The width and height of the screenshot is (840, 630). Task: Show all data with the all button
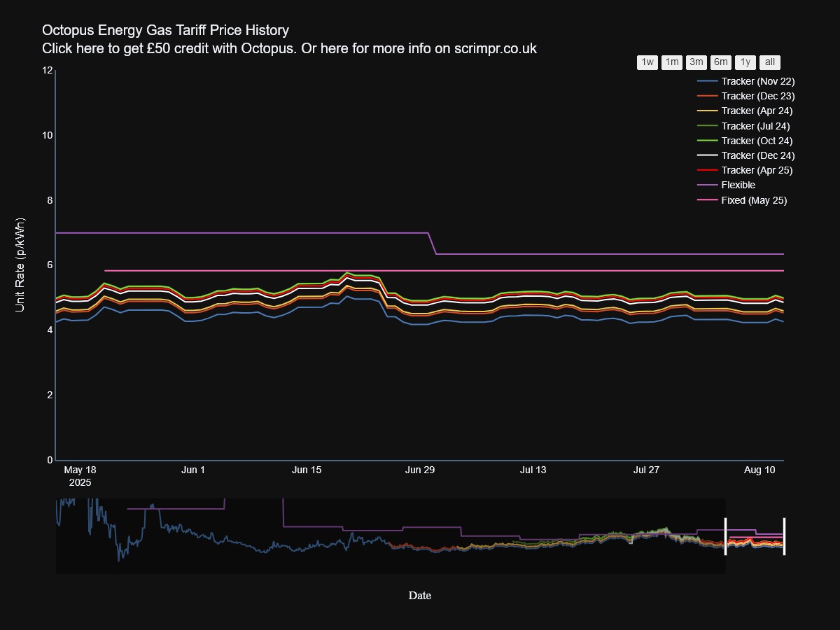769,62
